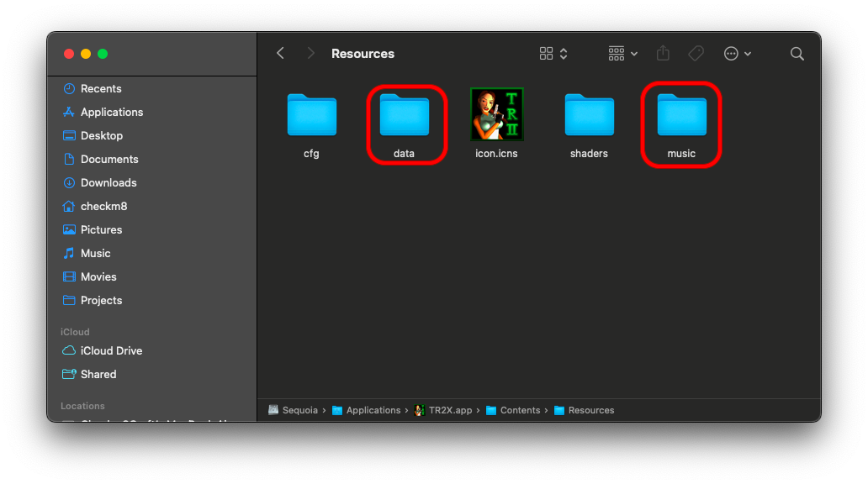Open the cfg folder
The height and width of the screenshot is (484, 868).
pos(311,116)
